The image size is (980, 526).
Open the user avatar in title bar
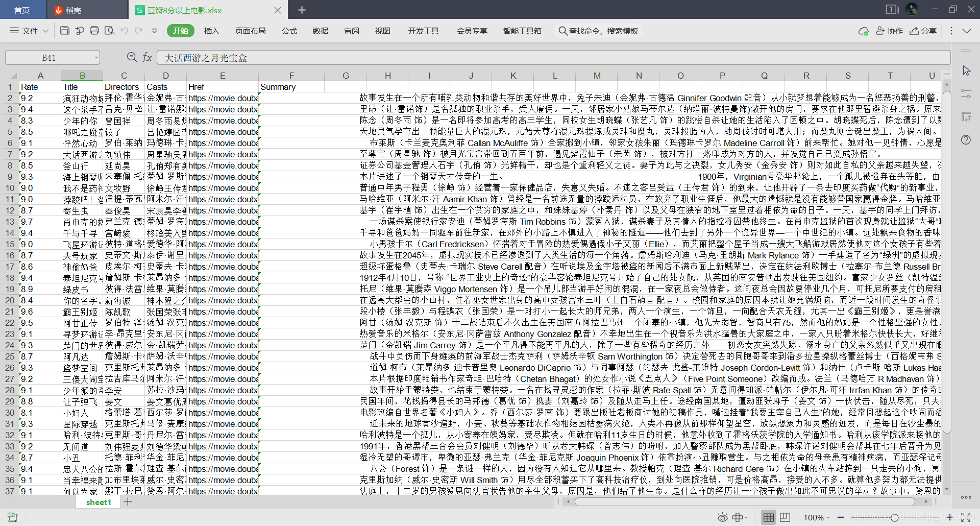[x=912, y=9]
